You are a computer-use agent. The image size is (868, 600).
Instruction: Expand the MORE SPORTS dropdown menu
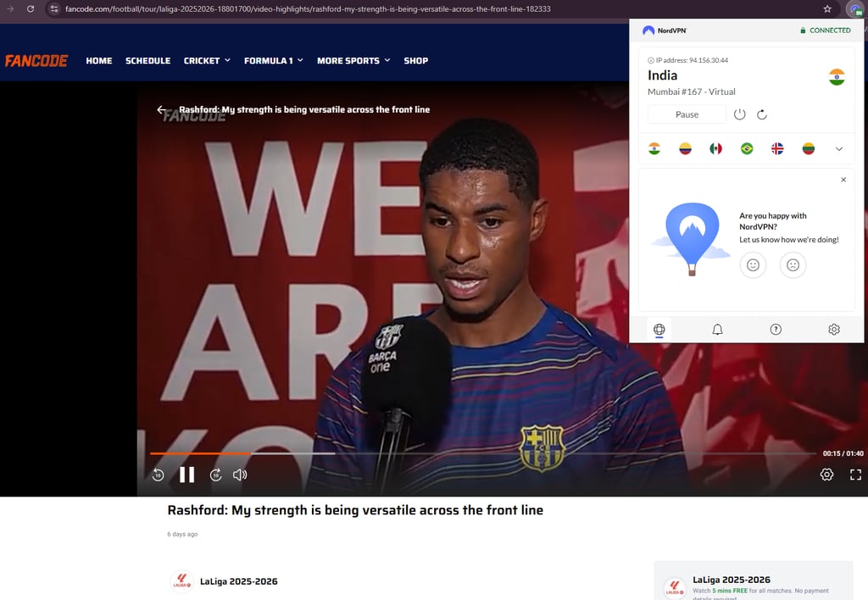(353, 61)
